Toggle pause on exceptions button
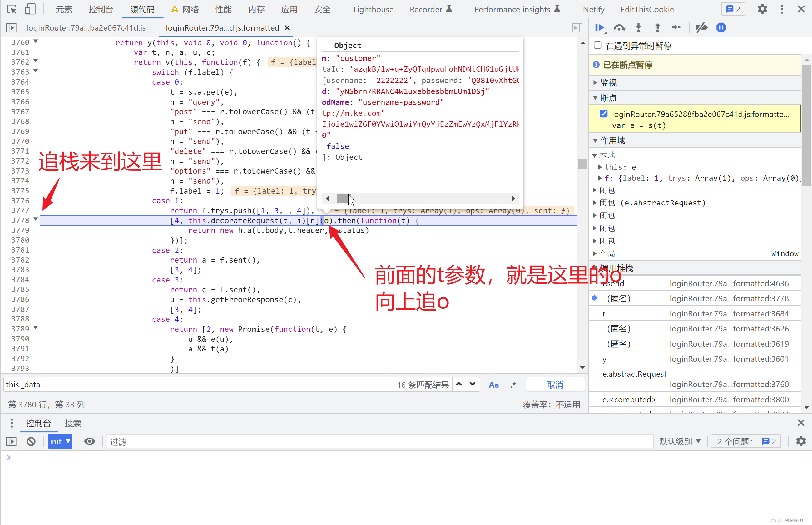812x525 pixels. [721, 27]
